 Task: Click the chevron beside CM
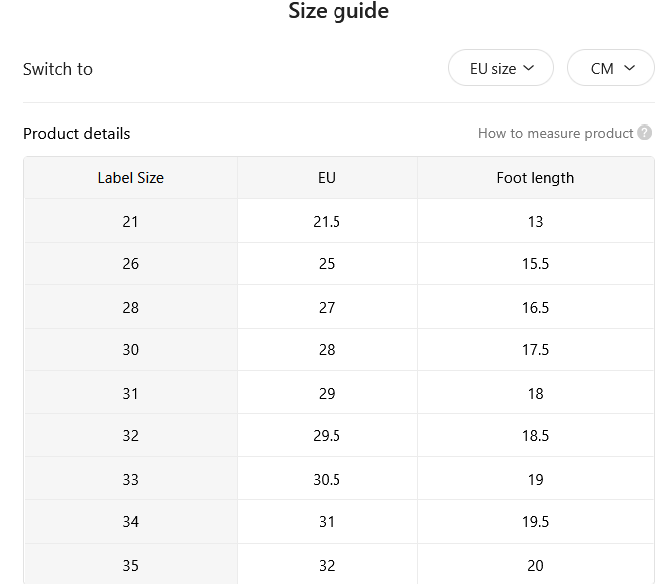[x=629, y=68]
